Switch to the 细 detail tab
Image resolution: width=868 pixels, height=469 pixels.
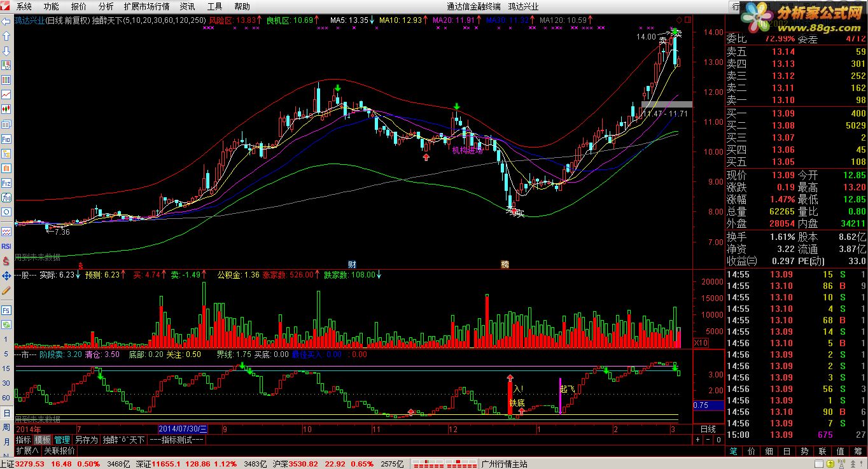[769, 451]
